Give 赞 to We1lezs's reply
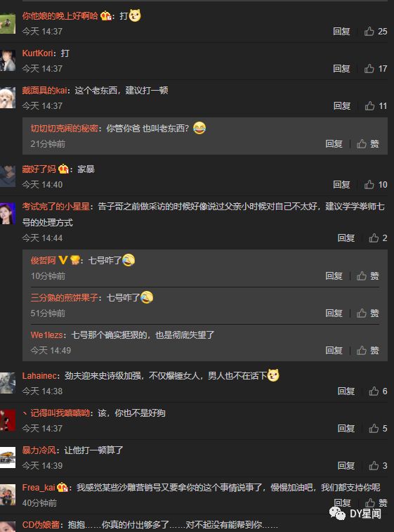 tap(367, 350)
